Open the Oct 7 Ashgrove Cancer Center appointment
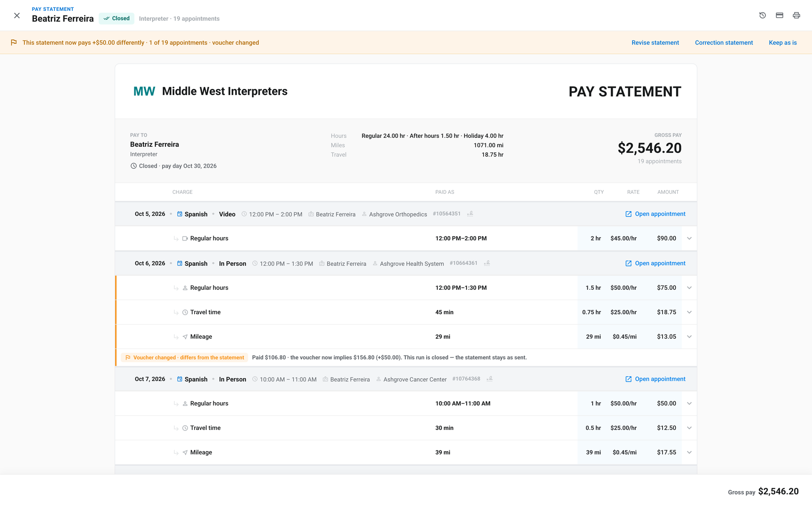The image size is (812, 508). point(655,379)
